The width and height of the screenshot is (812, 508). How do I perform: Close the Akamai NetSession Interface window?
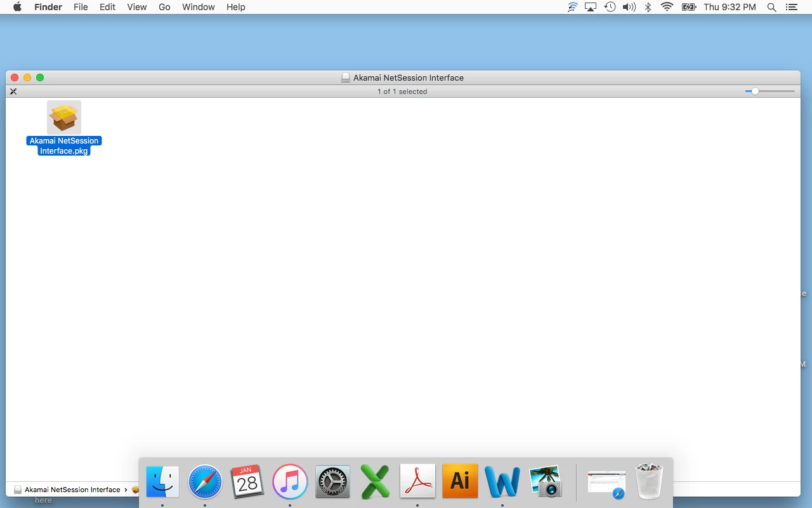pyautogui.click(x=15, y=77)
